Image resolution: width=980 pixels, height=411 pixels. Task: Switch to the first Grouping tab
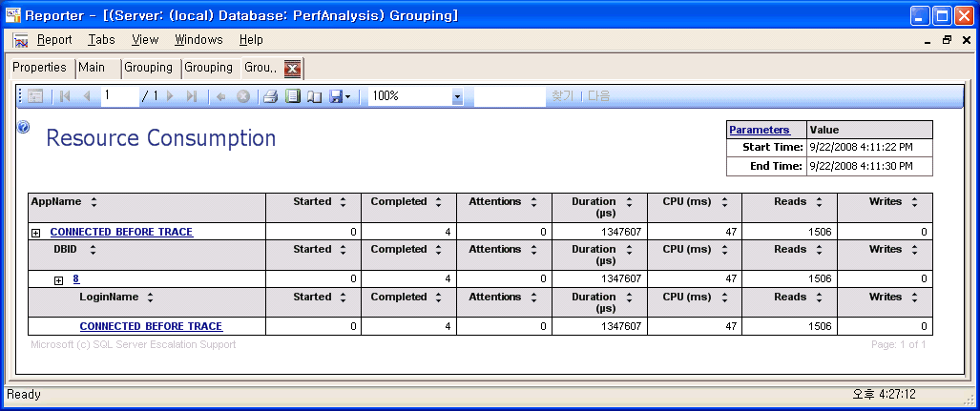(148, 68)
